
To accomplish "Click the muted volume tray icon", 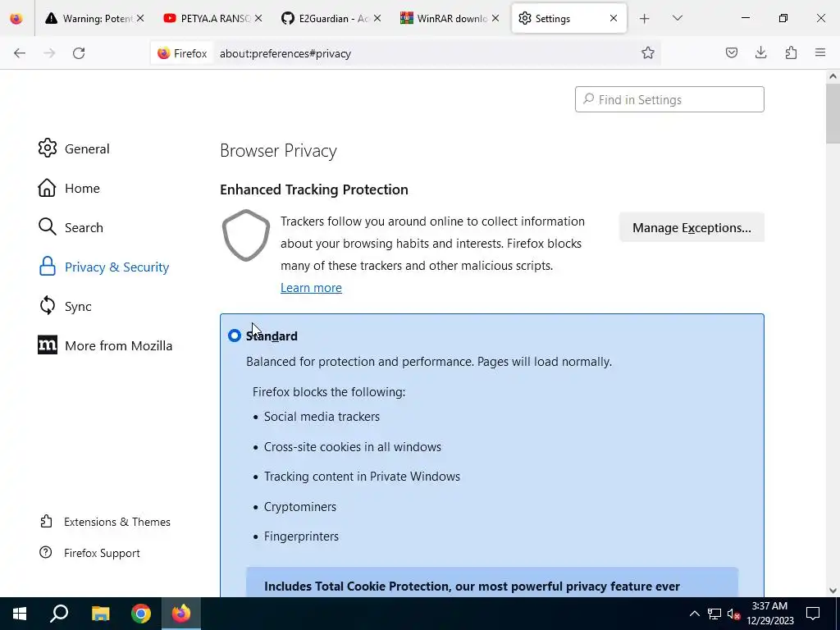I will [x=734, y=614].
